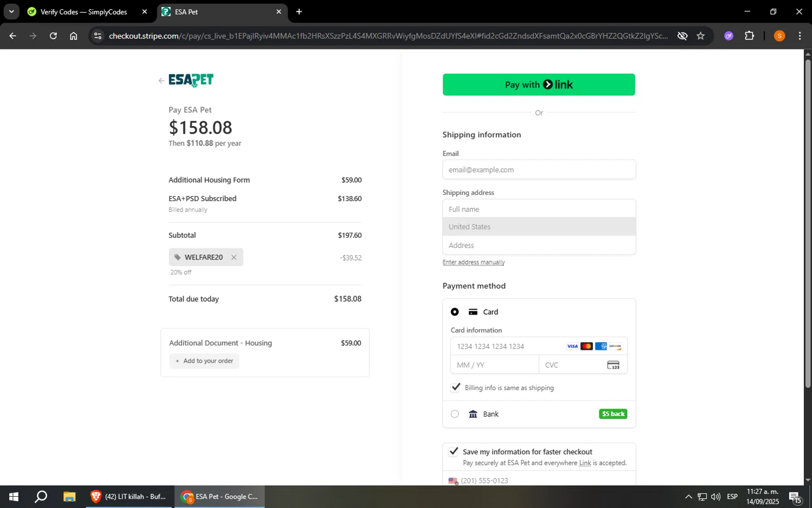Close the Verify Codes — SimplyCodes tab
The image size is (812, 508).
145,11
